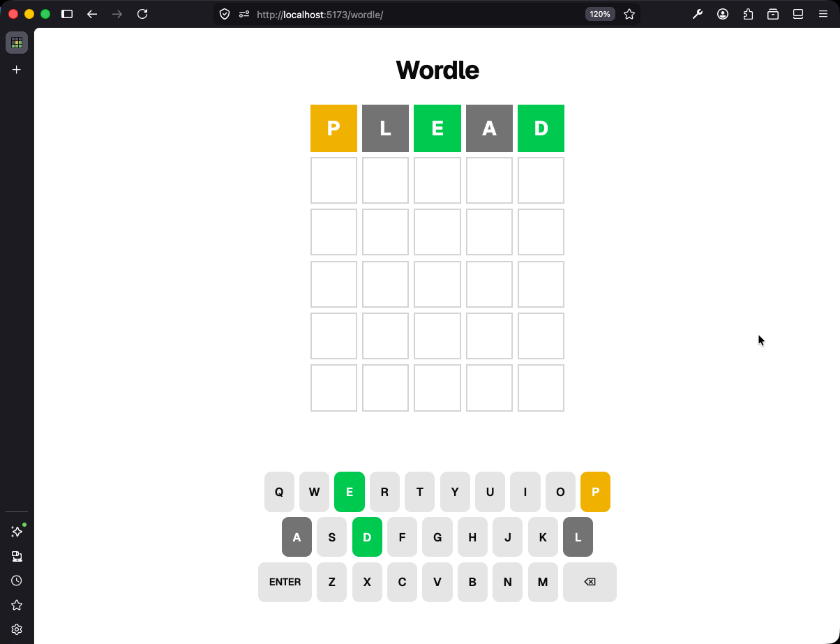Click the gray L tile in grid

pos(385,128)
